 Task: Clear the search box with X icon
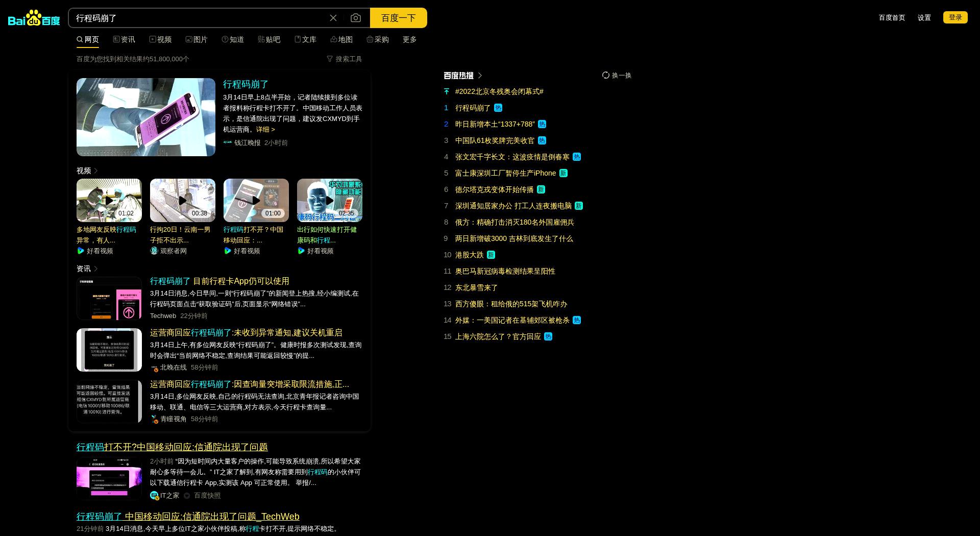click(x=333, y=18)
